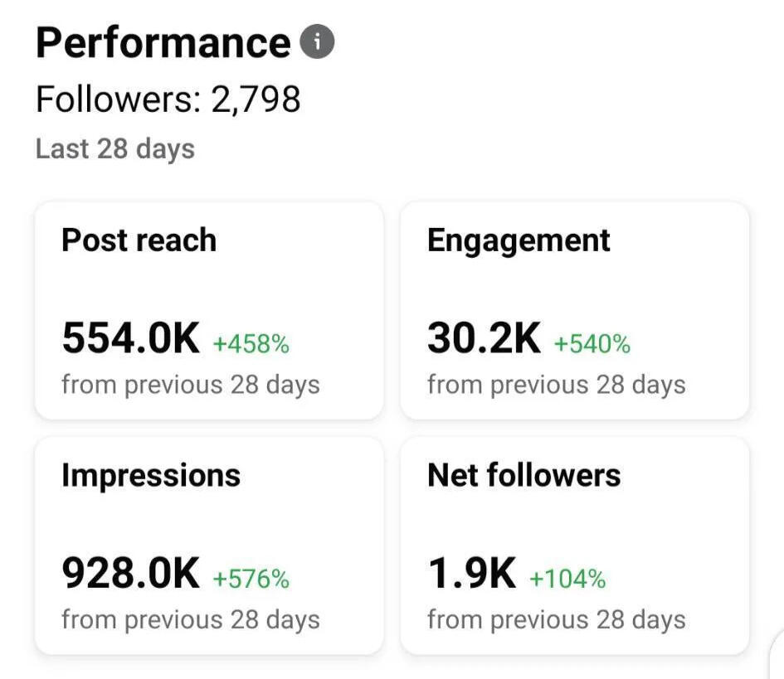Click the comparison text under Net followers

557,620
